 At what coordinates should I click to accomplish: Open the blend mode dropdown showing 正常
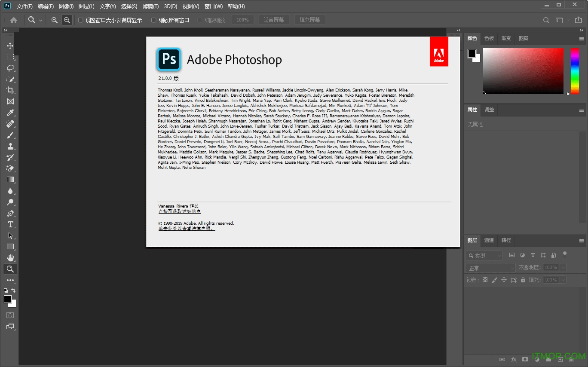(490, 267)
